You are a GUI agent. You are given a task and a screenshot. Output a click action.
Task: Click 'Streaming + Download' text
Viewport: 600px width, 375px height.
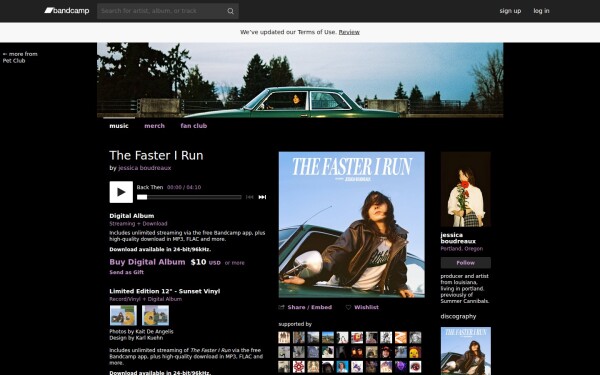tap(138, 224)
